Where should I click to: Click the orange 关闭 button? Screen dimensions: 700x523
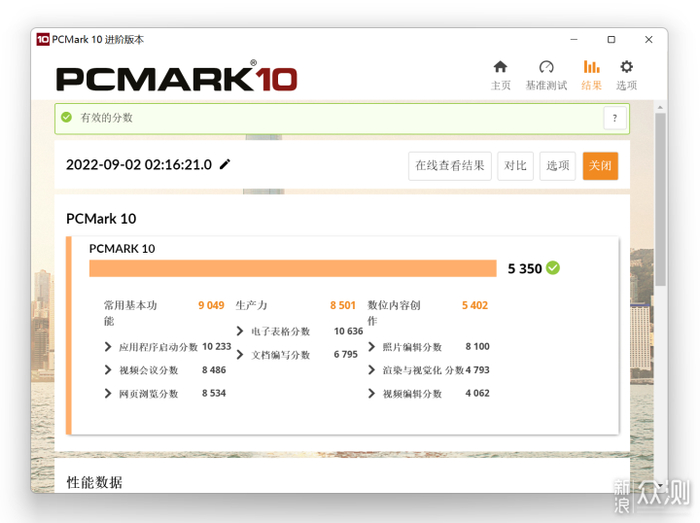600,166
